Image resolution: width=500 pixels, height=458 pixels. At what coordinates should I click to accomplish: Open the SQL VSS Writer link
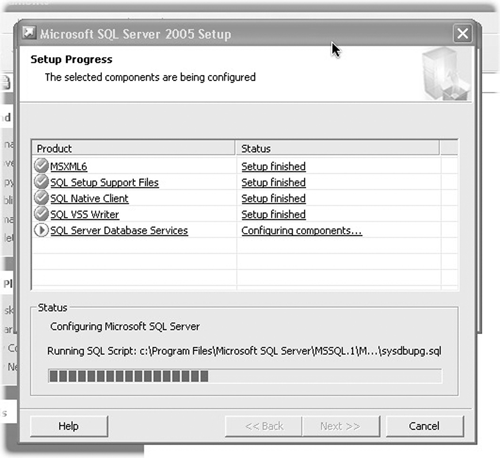pyautogui.click(x=84, y=214)
